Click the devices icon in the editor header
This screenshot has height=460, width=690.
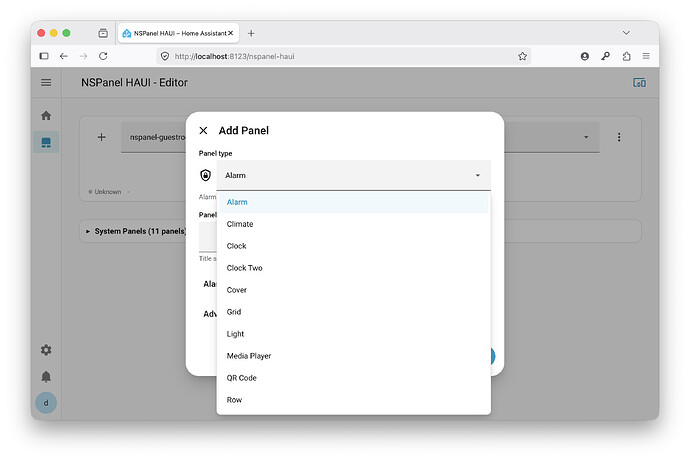[639, 83]
